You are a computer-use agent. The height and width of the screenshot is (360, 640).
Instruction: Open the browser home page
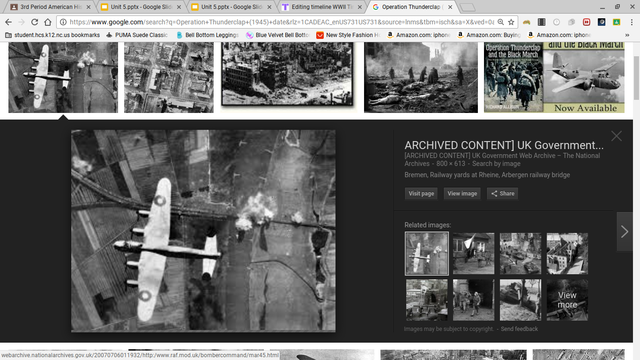pos(48,22)
